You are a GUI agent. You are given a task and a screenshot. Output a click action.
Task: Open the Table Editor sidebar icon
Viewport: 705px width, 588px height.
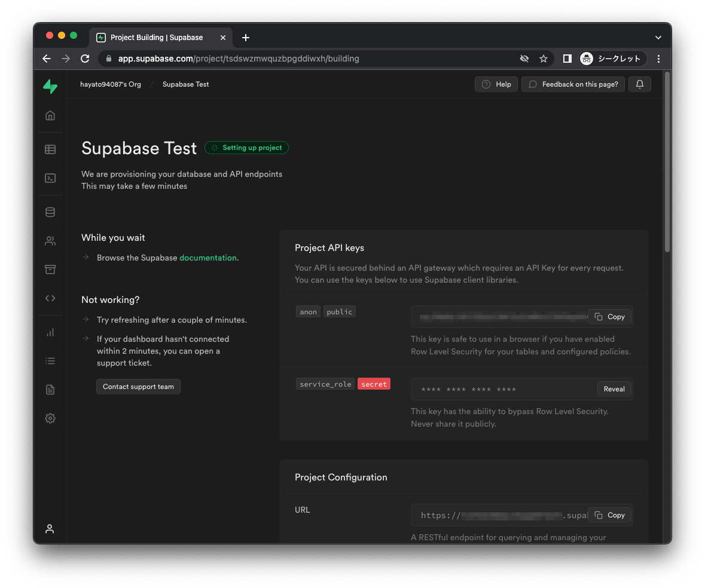[50, 149]
